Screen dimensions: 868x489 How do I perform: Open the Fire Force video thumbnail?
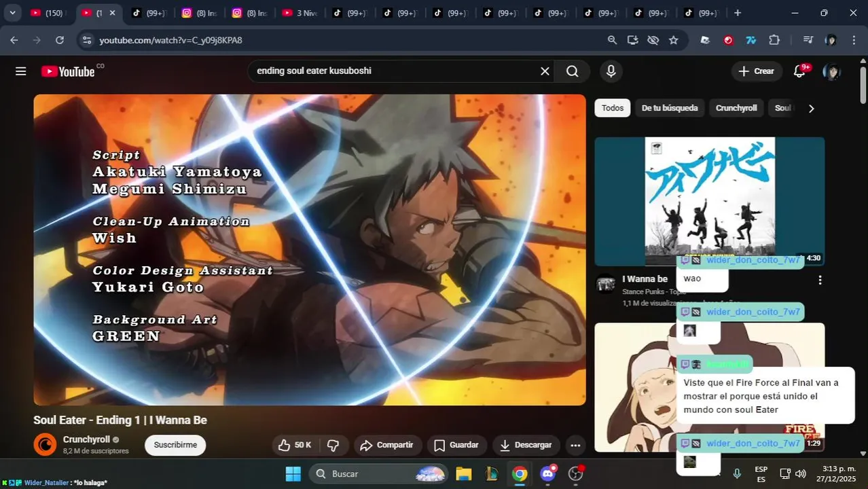coord(710,387)
